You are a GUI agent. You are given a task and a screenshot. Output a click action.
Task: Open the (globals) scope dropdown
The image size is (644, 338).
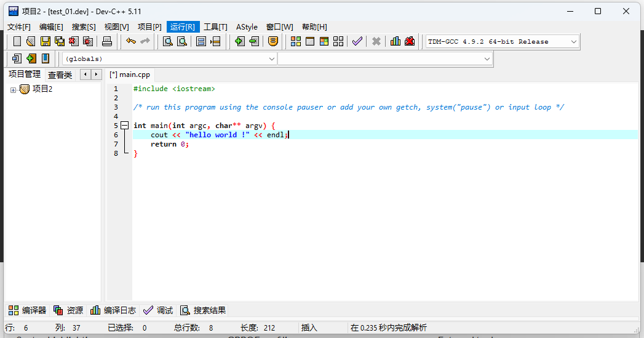tap(272, 58)
